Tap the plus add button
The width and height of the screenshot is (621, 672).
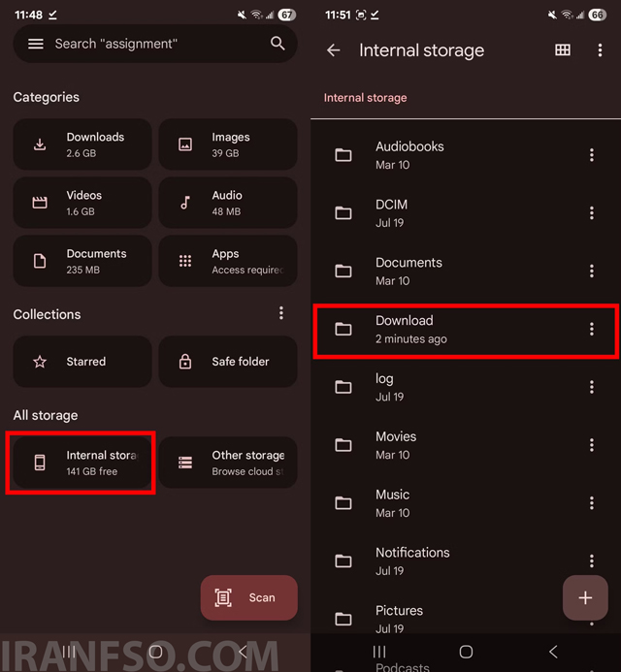[585, 597]
